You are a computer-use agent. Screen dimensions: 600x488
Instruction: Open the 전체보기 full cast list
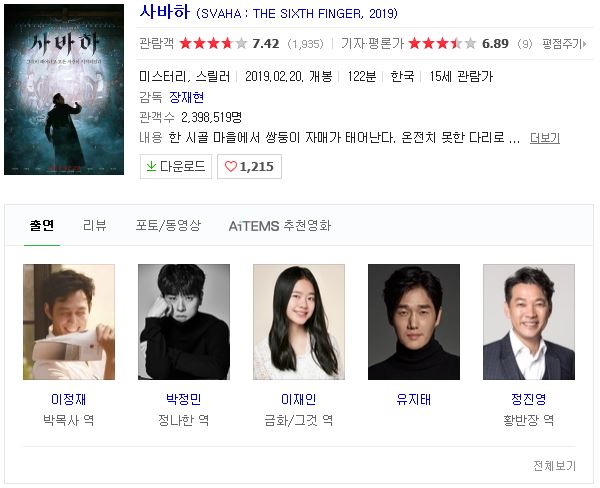(554, 465)
